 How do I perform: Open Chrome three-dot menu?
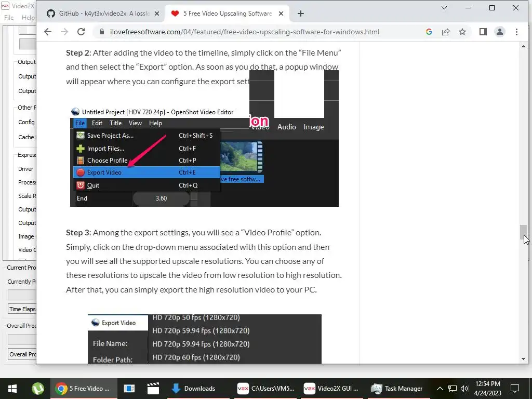click(x=516, y=32)
